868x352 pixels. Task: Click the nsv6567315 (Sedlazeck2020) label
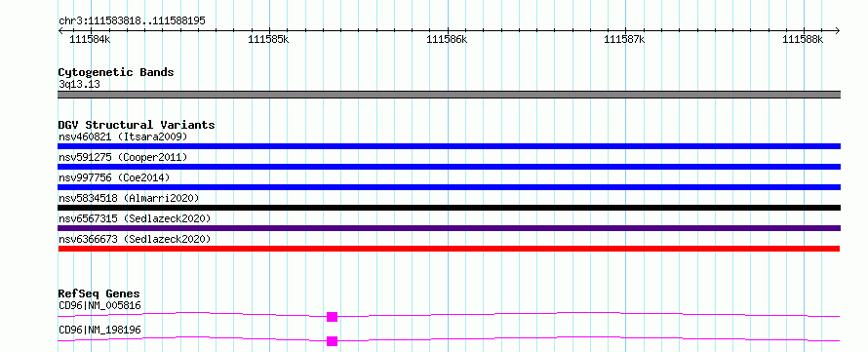[135, 218]
